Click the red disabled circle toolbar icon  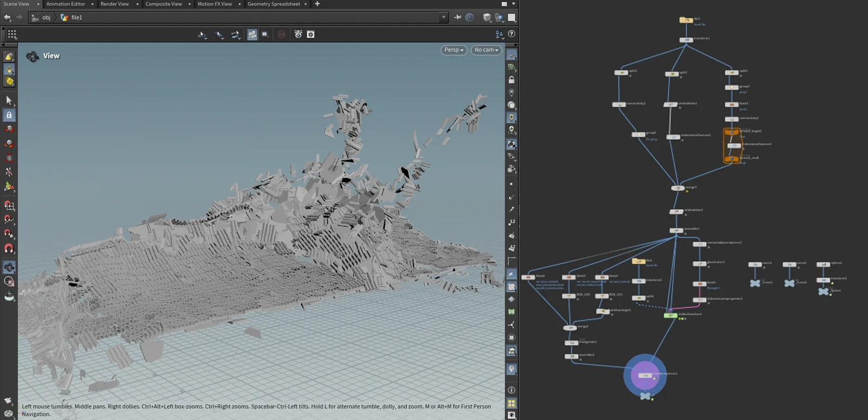[282, 34]
